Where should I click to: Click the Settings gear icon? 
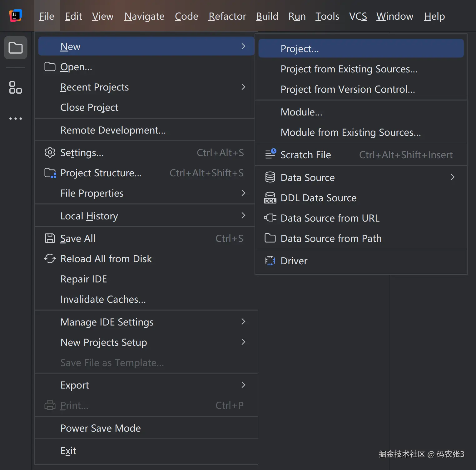click(x=50, y=153)
